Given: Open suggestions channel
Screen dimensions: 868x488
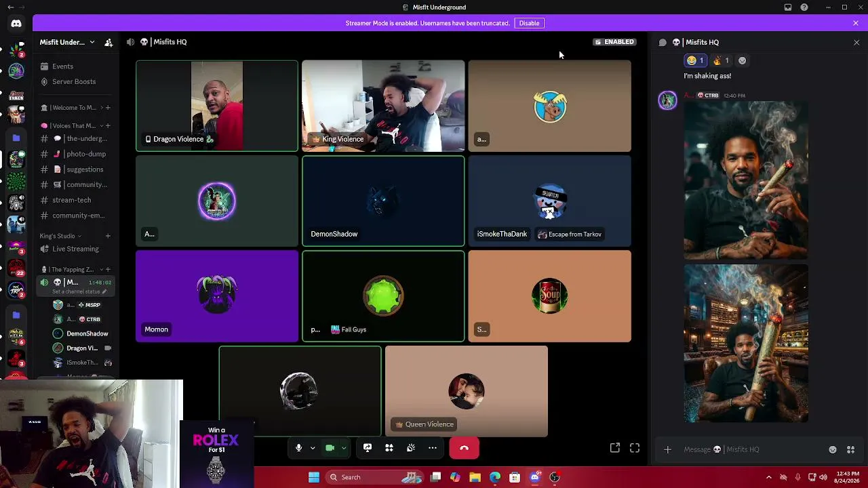Looking at the screenshot, I should [x=75, y=169].
